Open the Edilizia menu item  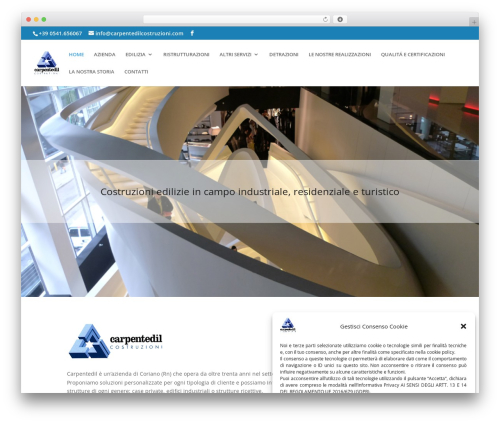pos(135,54)
